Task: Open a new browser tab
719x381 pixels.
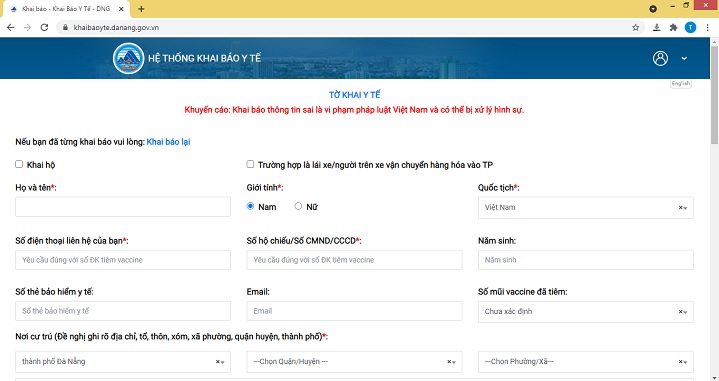Action: [141, 9]
